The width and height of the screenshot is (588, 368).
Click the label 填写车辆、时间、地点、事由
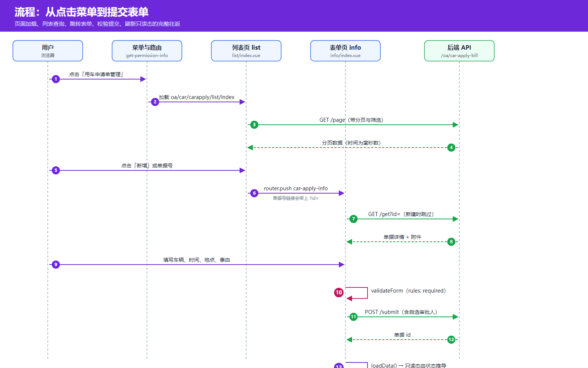pyautogui.click(x=197, y=260)
